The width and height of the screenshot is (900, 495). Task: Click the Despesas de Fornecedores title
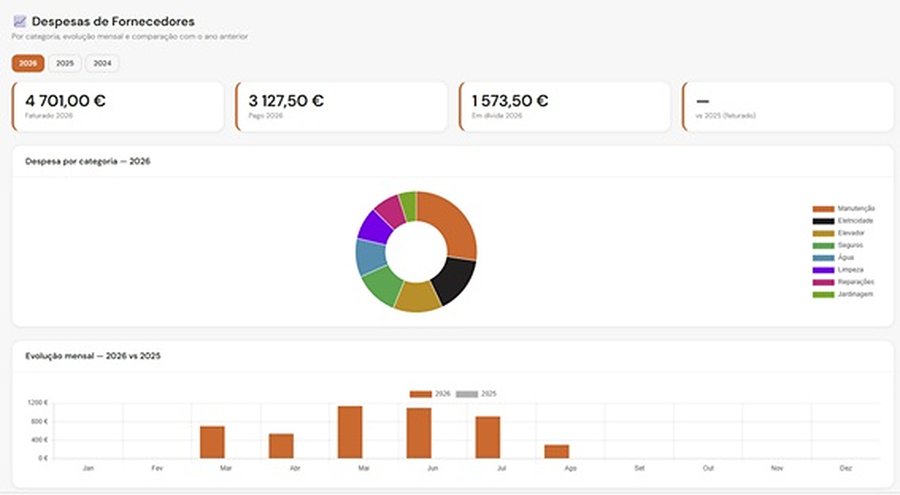tap(113, 22)
